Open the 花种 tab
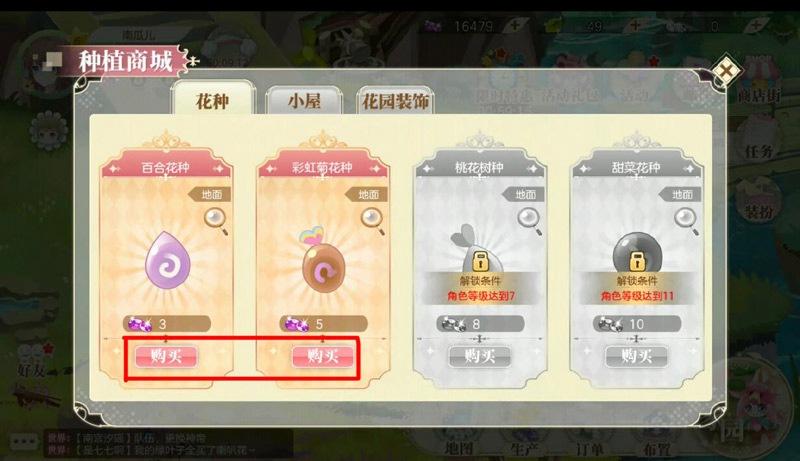The width and height of the screenshot is (800, 461). [212, 100]
